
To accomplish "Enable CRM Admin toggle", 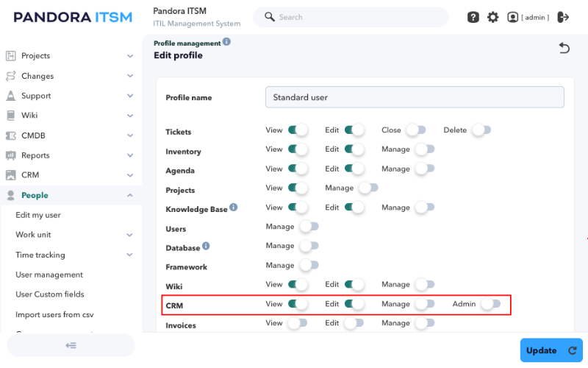I will (491, 304).
